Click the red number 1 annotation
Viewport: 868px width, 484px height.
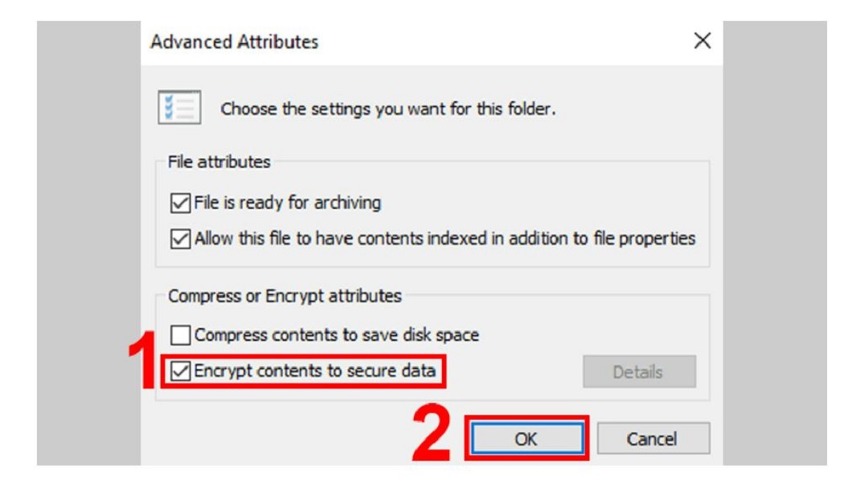[143, 360]
